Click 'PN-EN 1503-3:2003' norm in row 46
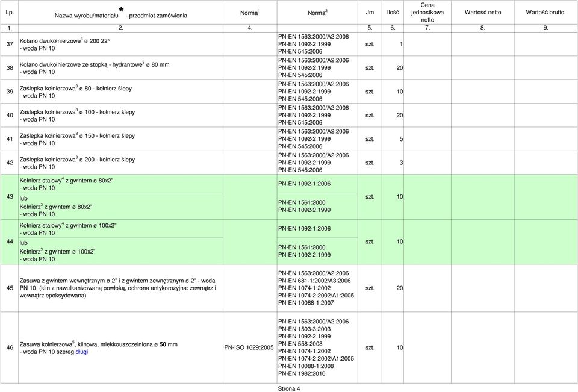Viewport: 578px width, 392px height. click(x=305, y=329)
